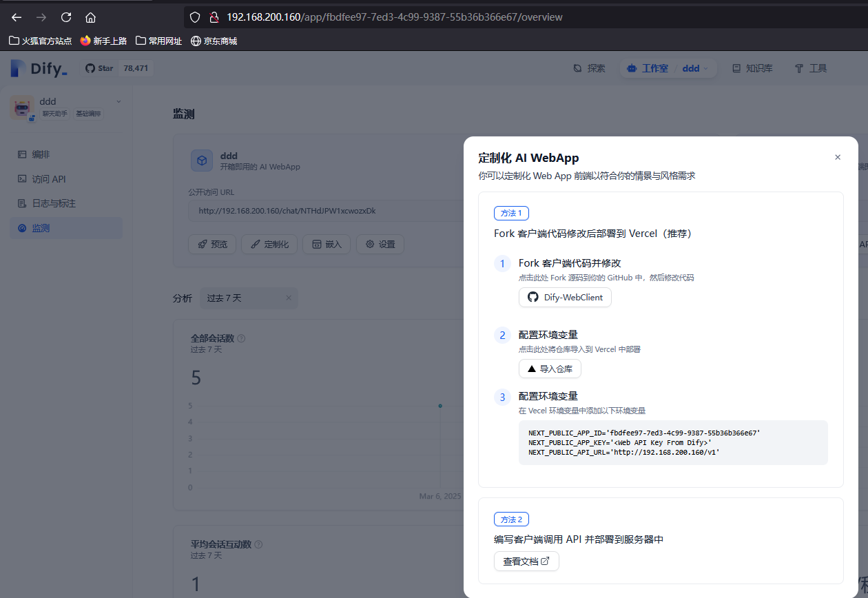Viewport: 868px width, 598px height.
Task: Open the Dify logo home
Action: (x=39, y=68)
